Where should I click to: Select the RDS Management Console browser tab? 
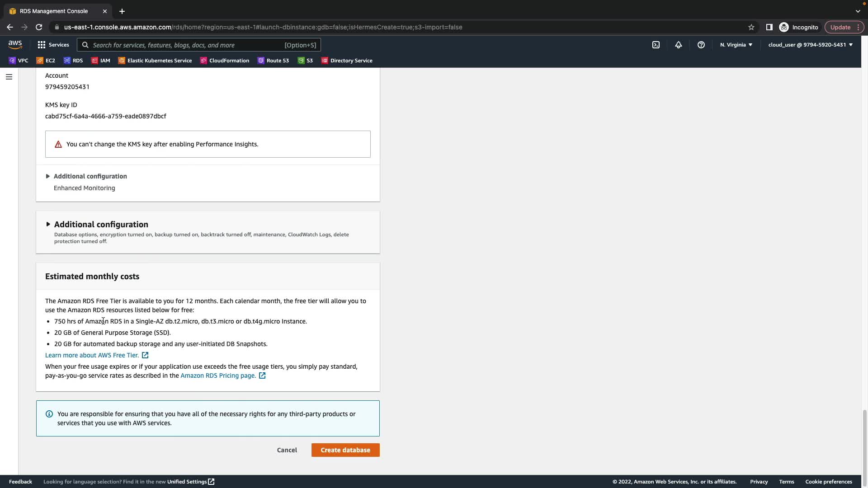pos(53,11)
